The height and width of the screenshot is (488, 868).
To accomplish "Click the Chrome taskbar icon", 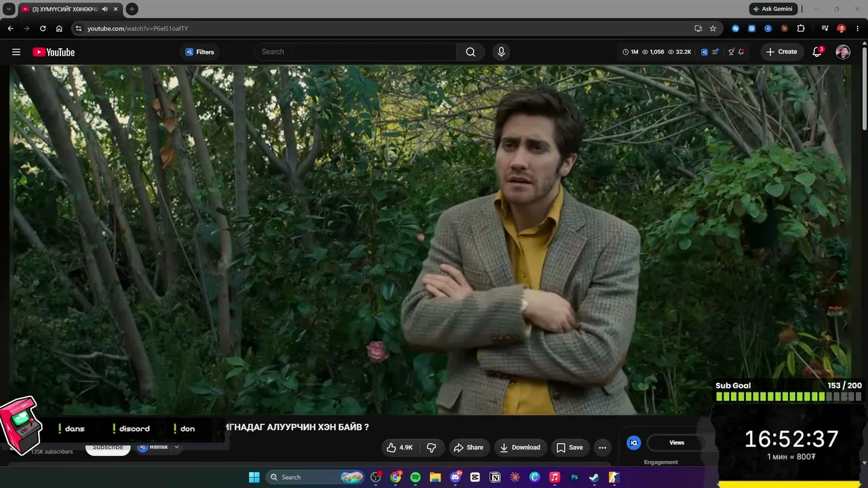I will pyautogui.click(x=395, y=477).
